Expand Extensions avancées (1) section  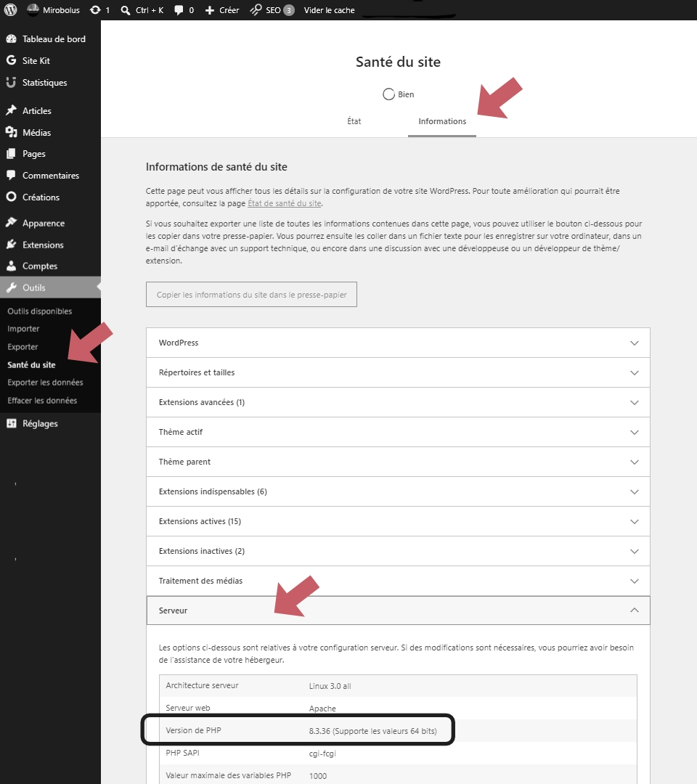coord(398,402)
